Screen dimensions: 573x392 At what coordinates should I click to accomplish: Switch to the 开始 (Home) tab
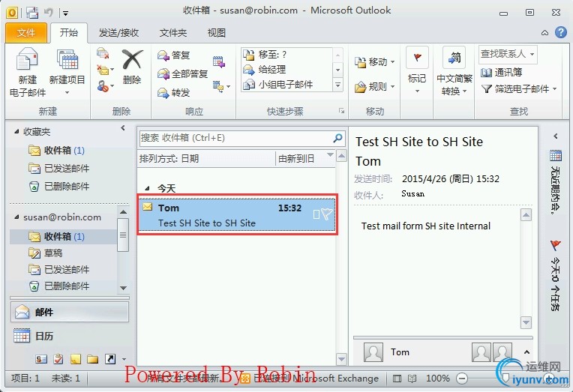pos(69,33)
